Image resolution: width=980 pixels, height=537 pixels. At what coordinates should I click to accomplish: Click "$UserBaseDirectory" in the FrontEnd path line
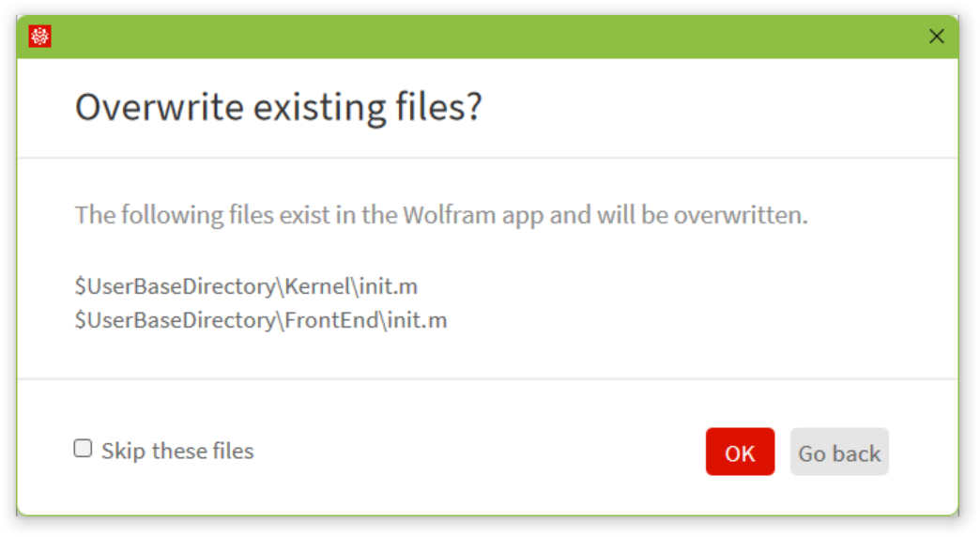175,320
